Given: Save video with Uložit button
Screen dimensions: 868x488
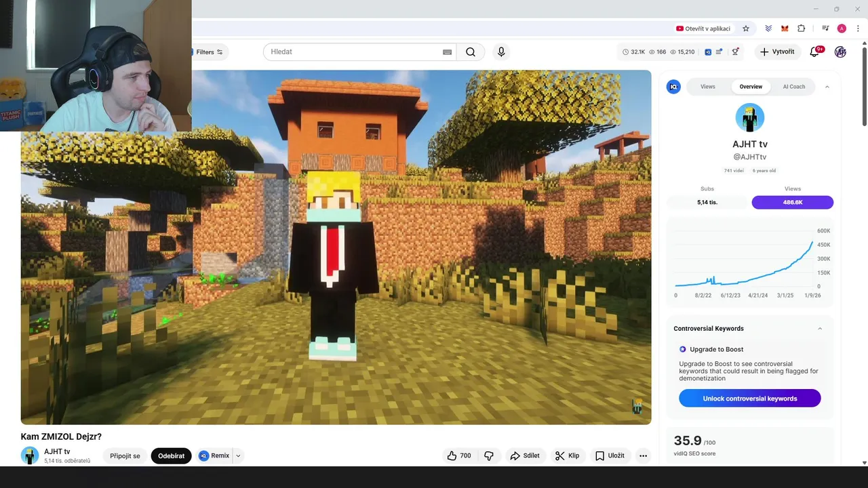Looking at the screenshot, I should [610, 455].
